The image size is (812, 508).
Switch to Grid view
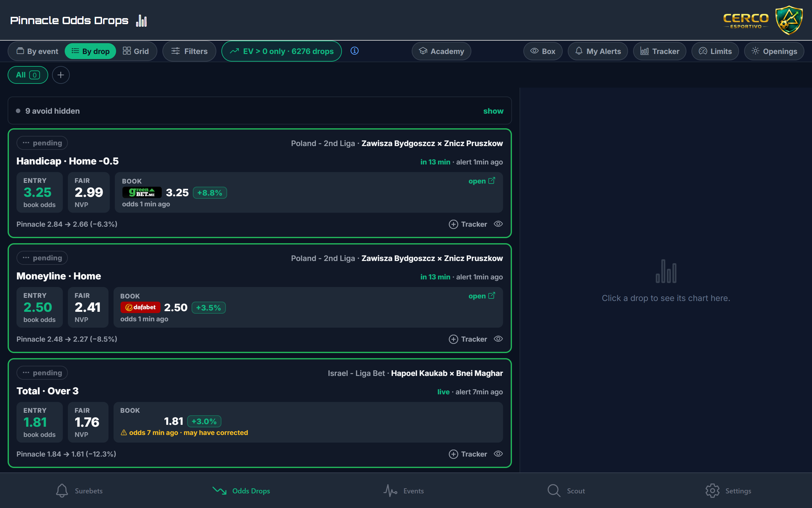click(135, 51)
